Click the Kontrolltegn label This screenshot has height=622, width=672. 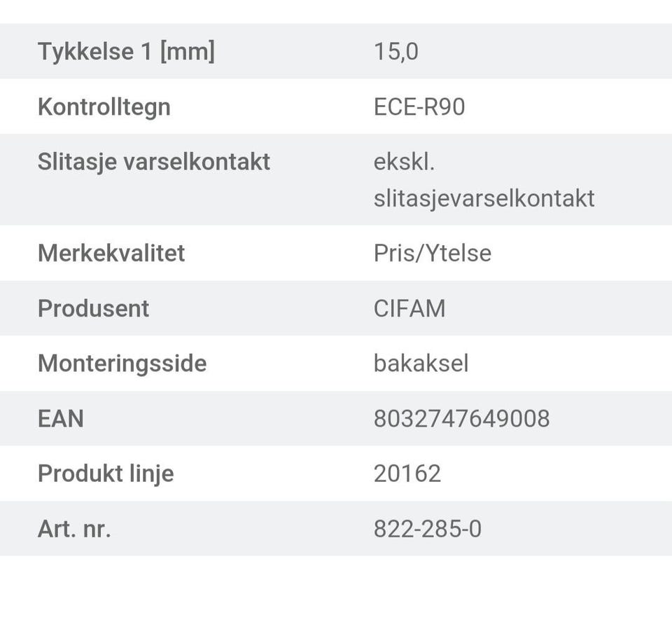[x=104, y=107]
